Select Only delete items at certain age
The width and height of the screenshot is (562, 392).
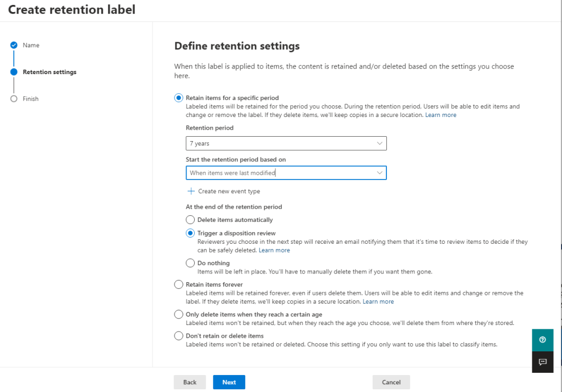tap(178, 315)
